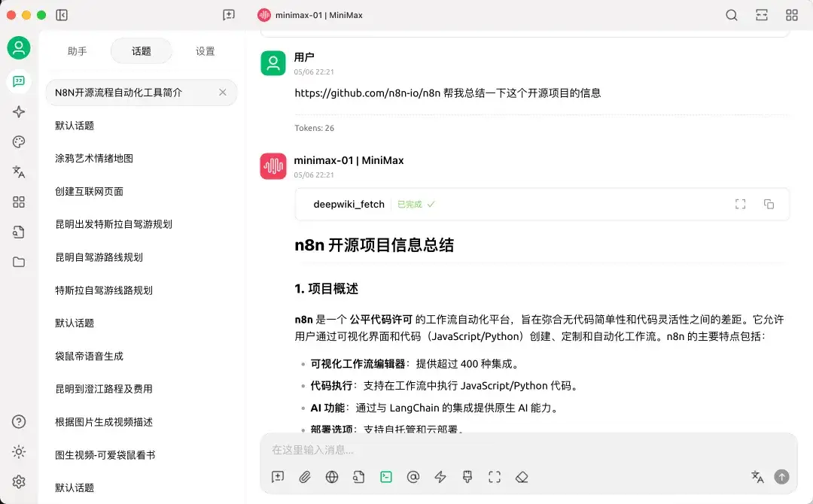Open the files folder icon in sidebar
This screenshot has width=813, height=504.
pyautogui.click(x=19, y=262)
